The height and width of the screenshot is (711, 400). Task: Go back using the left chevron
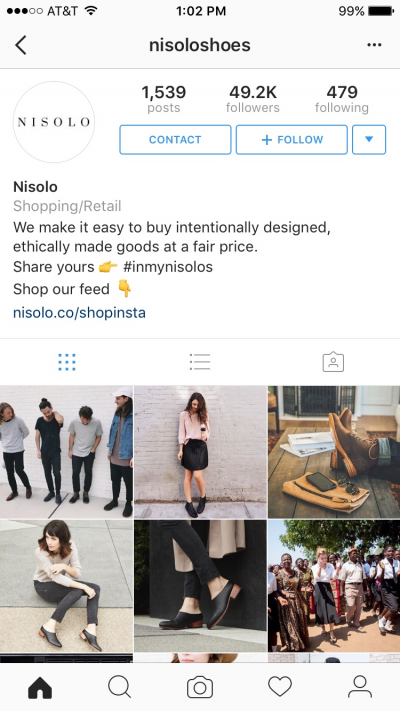pyautogui.click(x=21, y=45)
